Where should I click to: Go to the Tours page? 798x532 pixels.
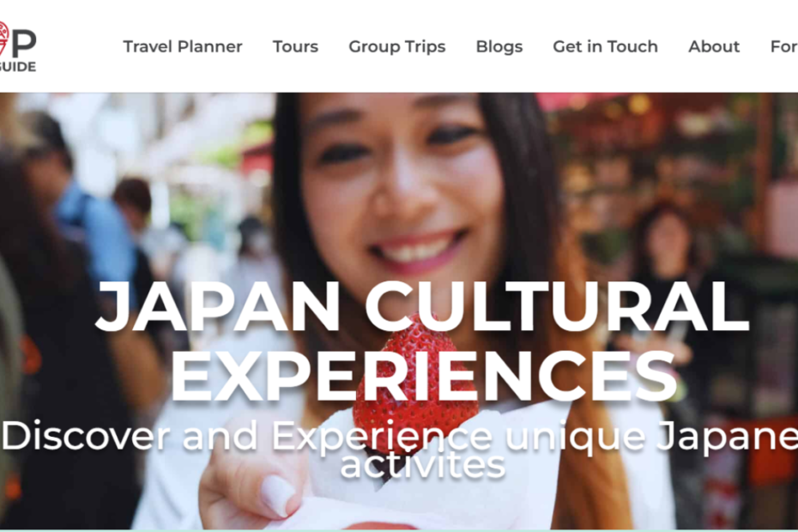tap(295, 47)
